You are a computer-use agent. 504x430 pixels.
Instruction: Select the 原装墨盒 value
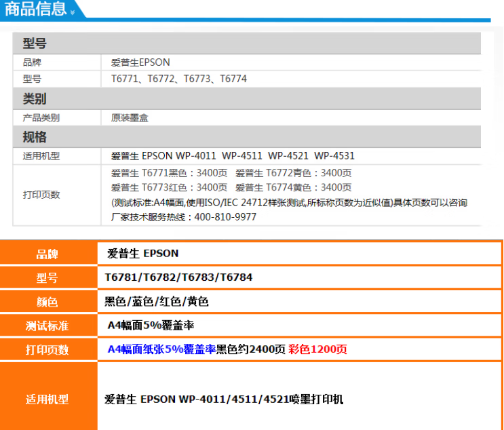click(130, 117)
